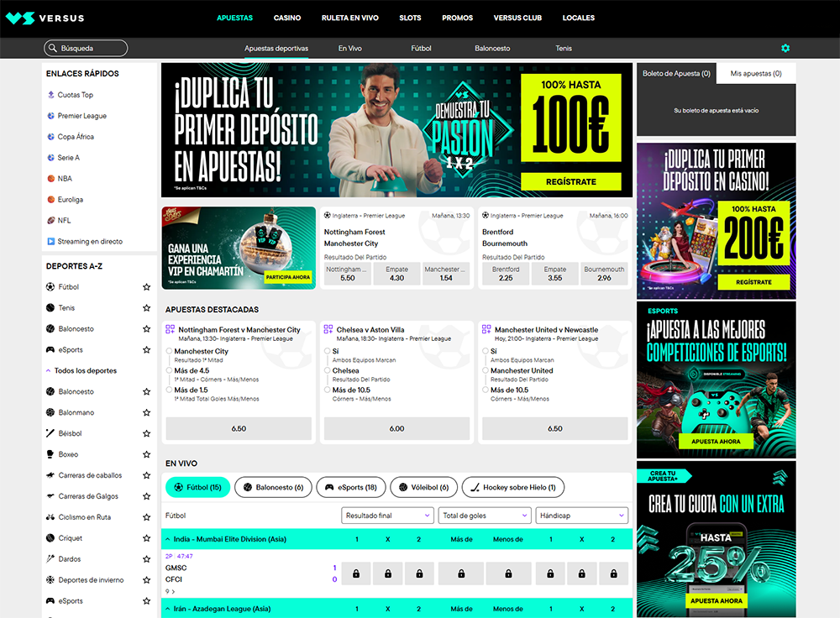Click locked odds 1 for GMSC
The image size is (840, 618).
coord(356,573)
